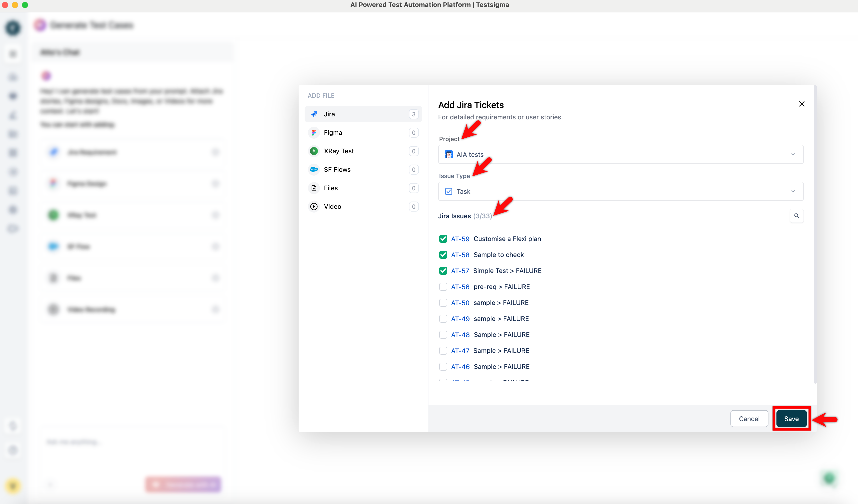This screenshot has height=504, width=858.
Task: Click the Video play-circle icon
Action: coord(314,207)
